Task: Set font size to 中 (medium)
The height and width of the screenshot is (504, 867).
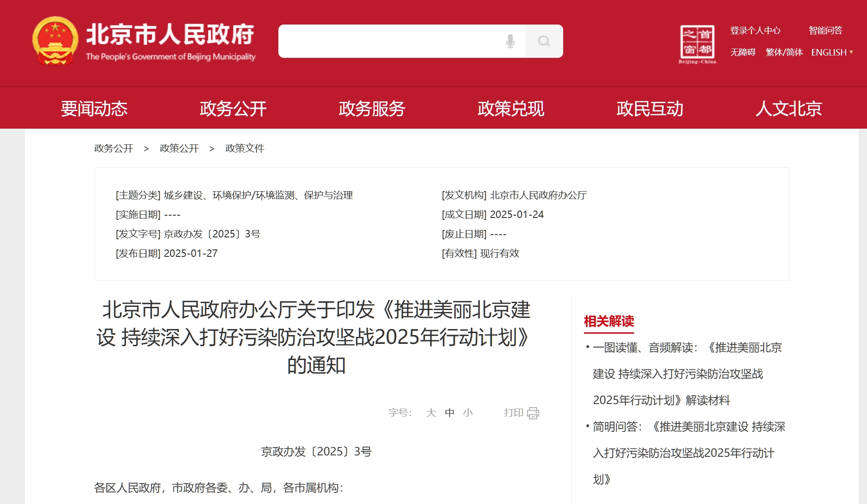Action: click(x=449, y=412)
